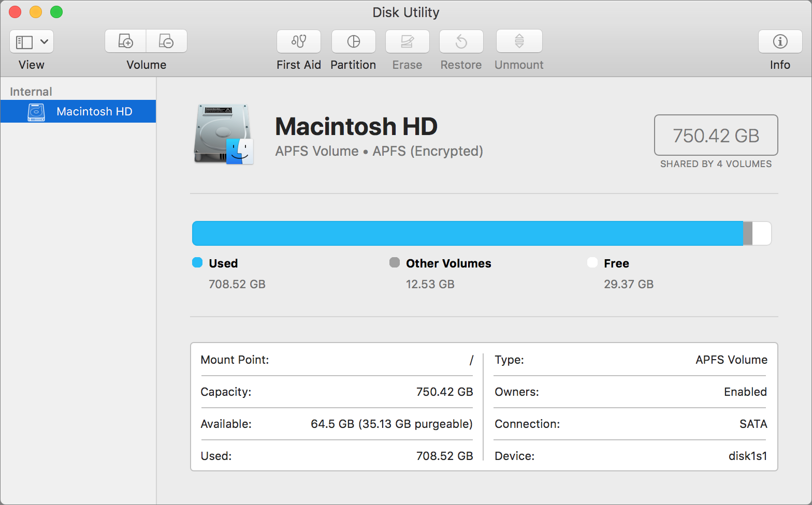Click the Volume toolbar label
The height and width of the screenshot is (505, 812).
[x=147, y=65]
